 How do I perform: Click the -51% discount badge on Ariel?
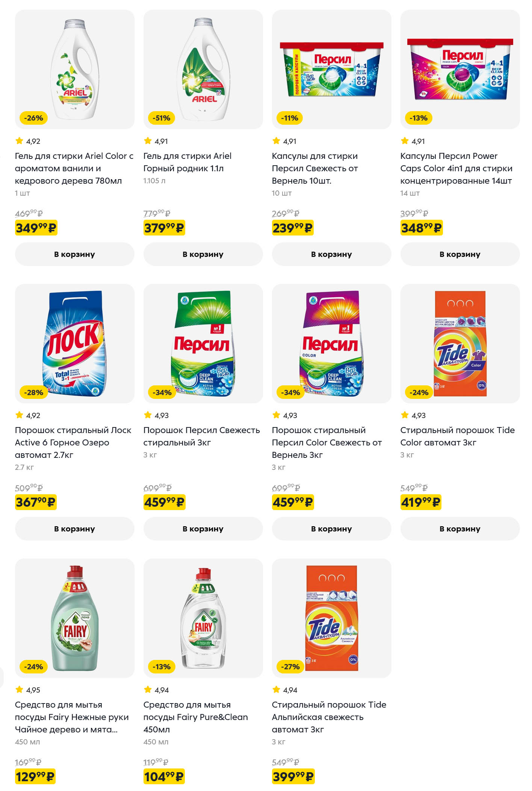click(162, 118)
